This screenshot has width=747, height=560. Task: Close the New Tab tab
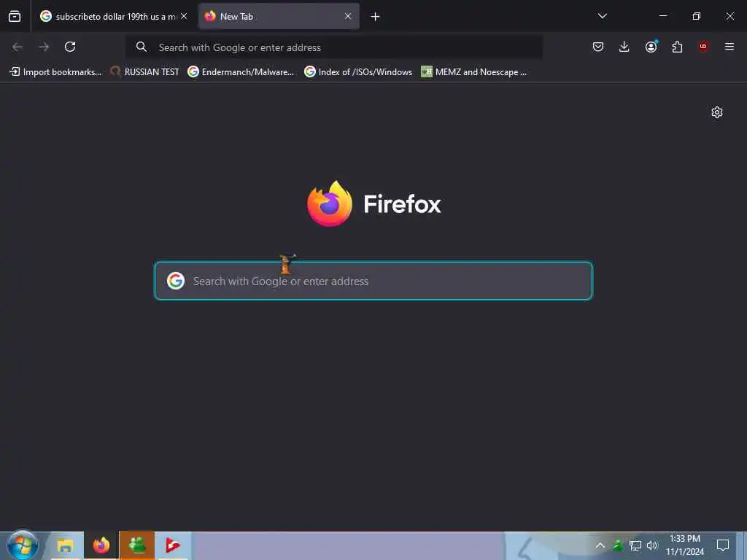coord(348,16)
